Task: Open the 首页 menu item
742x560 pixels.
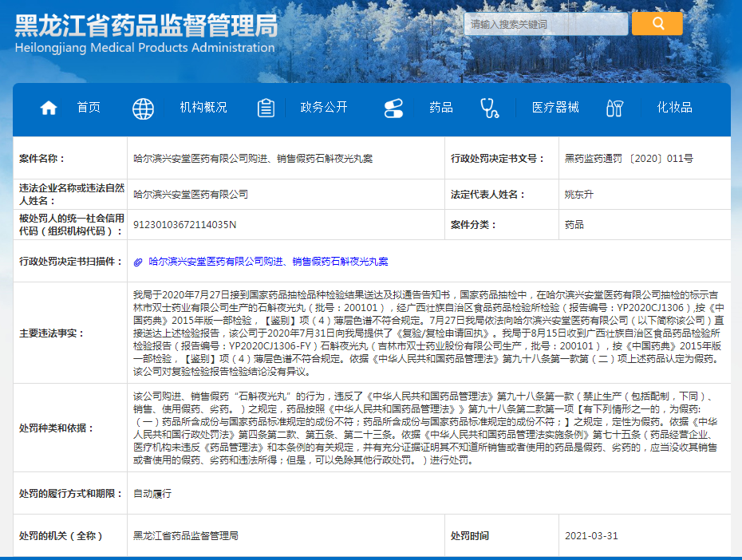Action: 89,108
